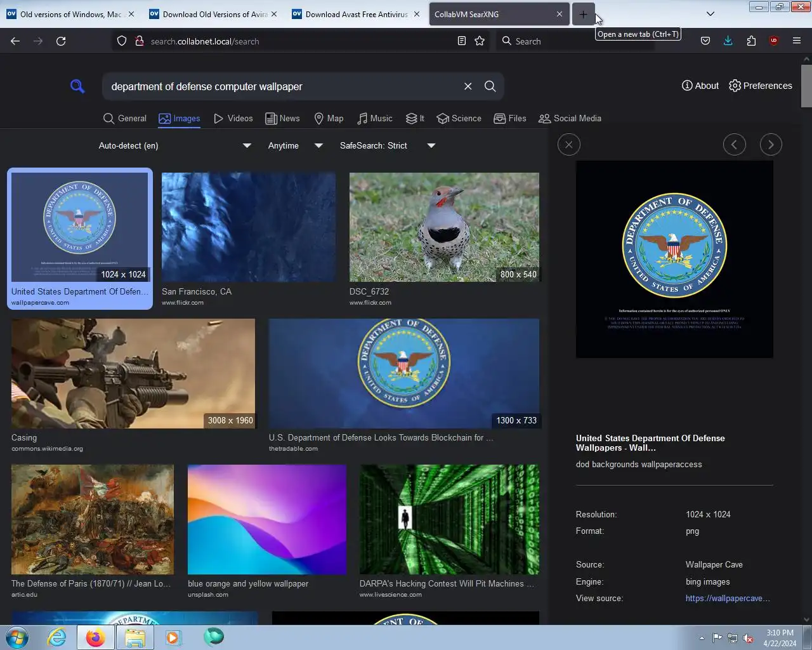Open the Music category

click(x=374, y=118)
